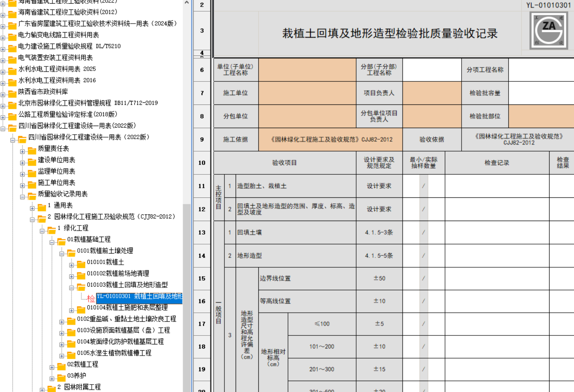Click the folder icon beside 1 通用表
This screenshot has height=392, width=574.
tap(42, 206)
